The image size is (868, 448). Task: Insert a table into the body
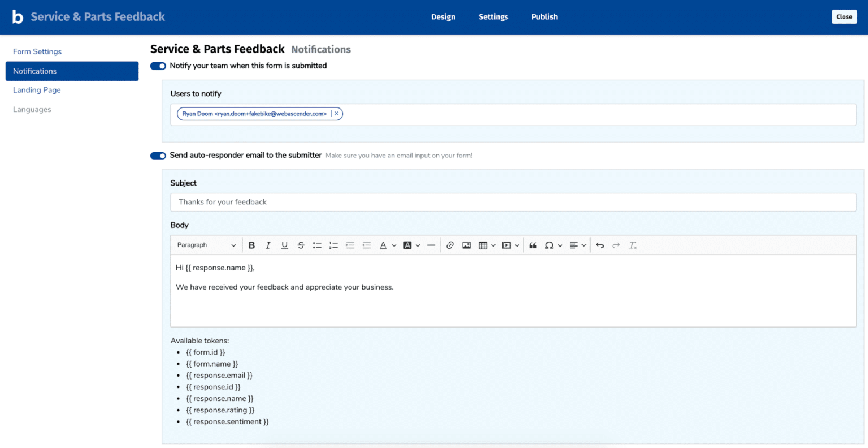click(483, 245)
